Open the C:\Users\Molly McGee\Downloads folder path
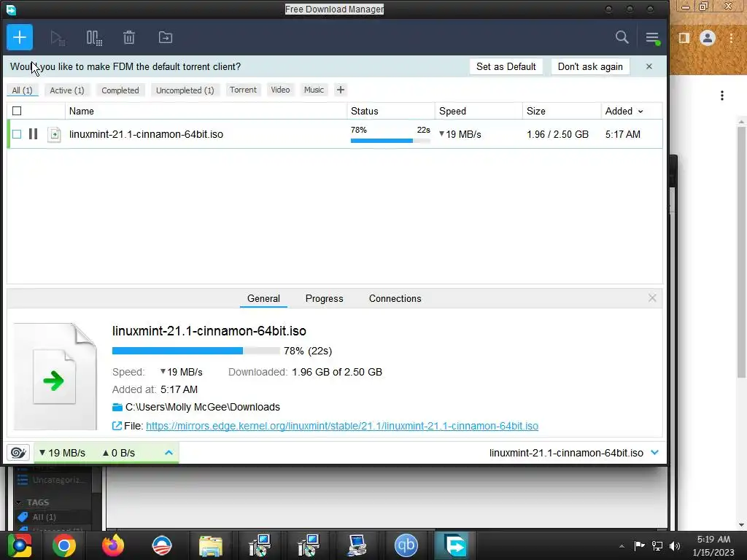This screenshot has height=560, width=747. [x=203, y=407]
